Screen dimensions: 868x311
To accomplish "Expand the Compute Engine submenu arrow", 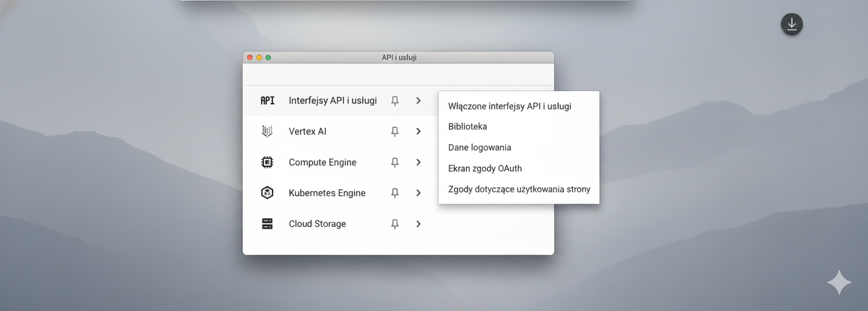I will tap(418, 162).
